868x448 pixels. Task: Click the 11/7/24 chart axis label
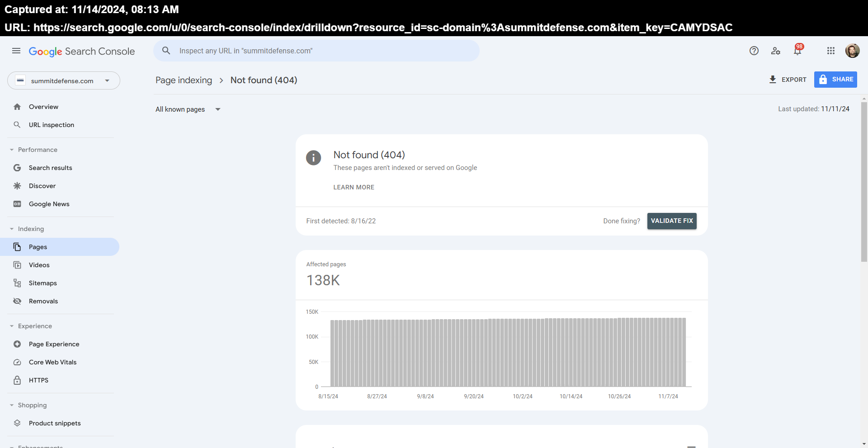coord(668,396)
